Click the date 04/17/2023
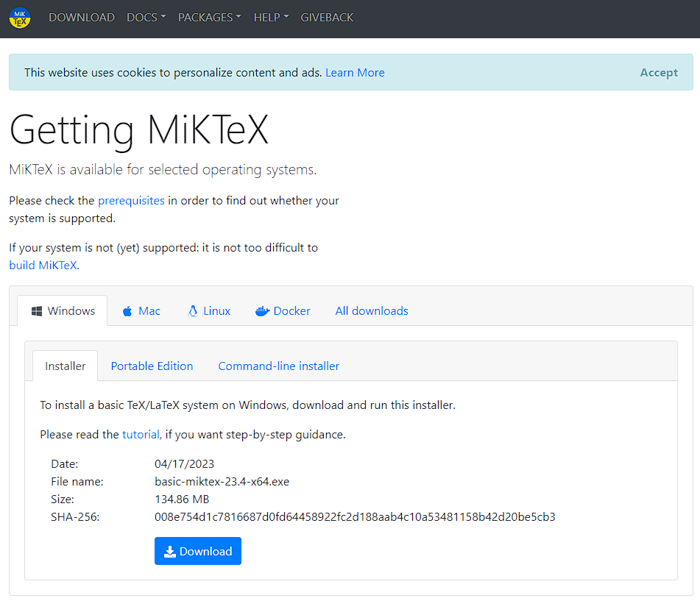 (x=184, y=464)
